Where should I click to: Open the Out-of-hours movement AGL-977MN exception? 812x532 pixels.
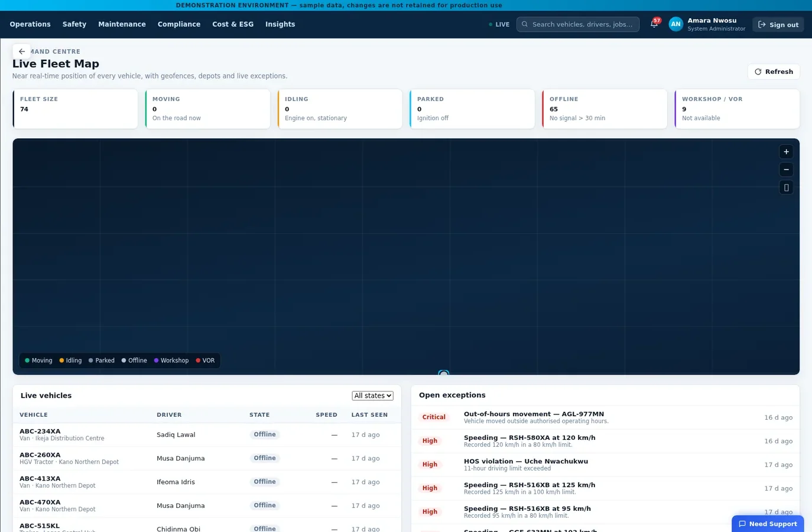pos(605,417)
